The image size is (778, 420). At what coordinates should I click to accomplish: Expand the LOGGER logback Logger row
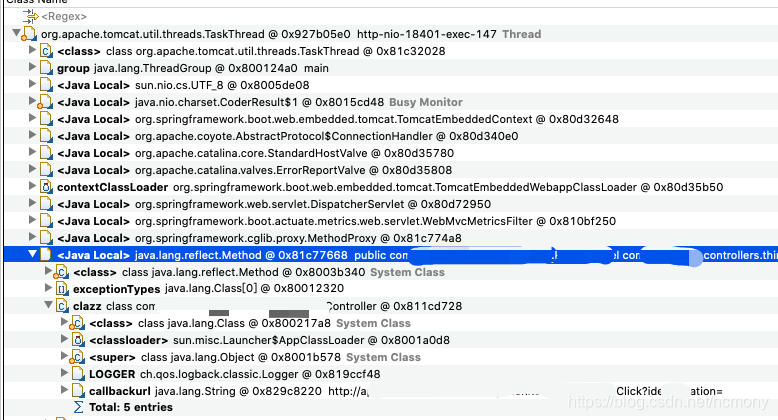pyautogui.click(x=64, y=372)
